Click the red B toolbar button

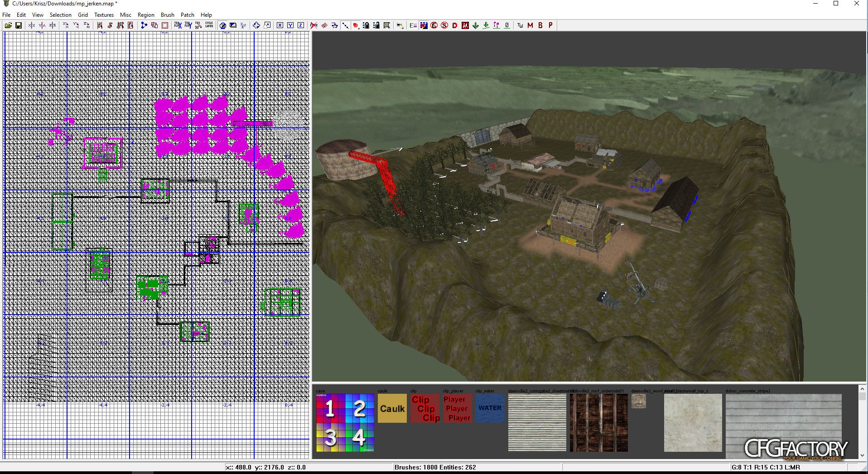(540, 25)
